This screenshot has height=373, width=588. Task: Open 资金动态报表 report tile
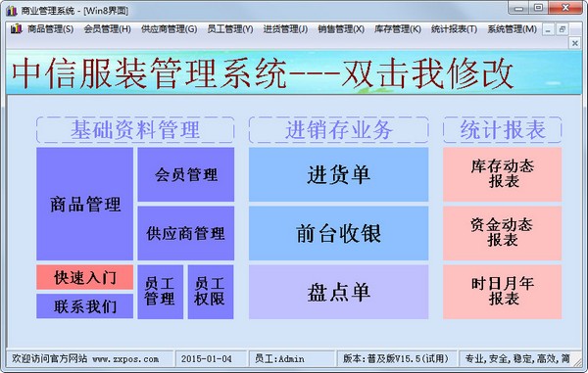tap(503, 233)
